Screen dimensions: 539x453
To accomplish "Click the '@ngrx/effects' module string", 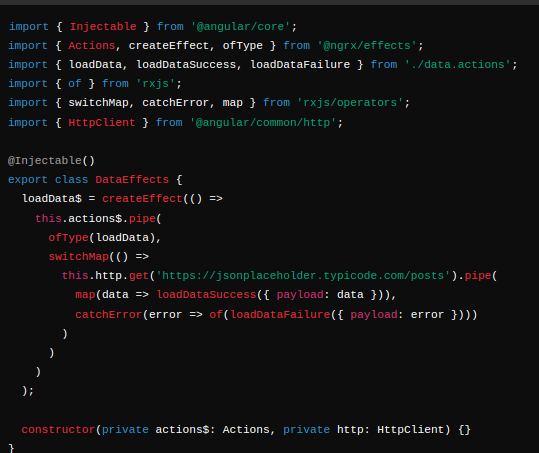I will [x=367, y=46].
